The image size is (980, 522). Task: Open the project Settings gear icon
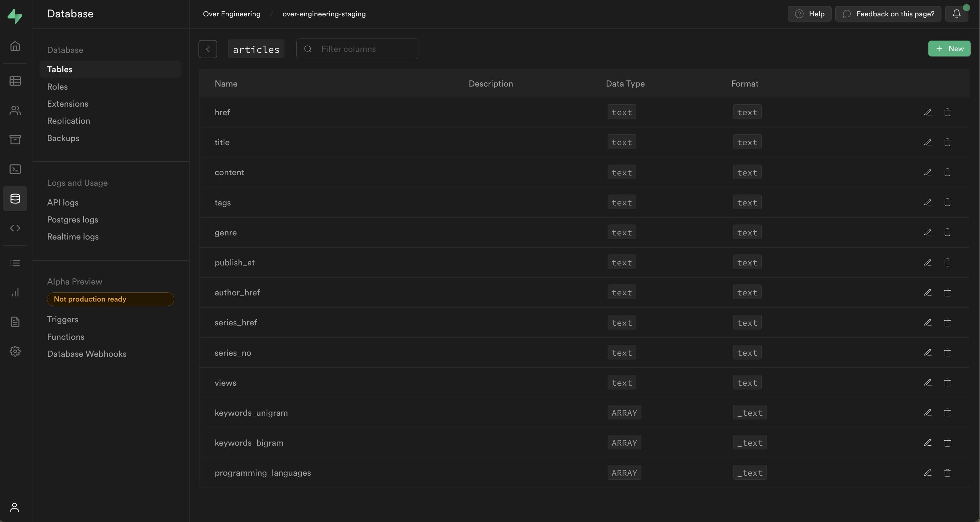pos(15,351)
